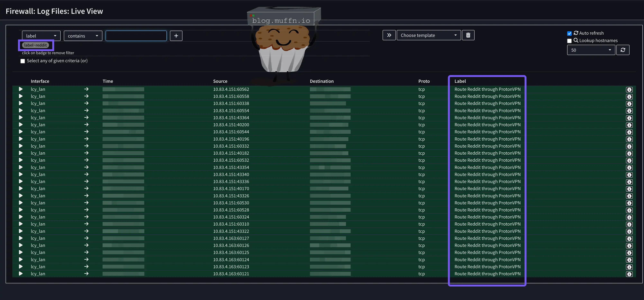The image size is (644, 300).
Task: Open the label field dropdown
Action: pos(41,36)
